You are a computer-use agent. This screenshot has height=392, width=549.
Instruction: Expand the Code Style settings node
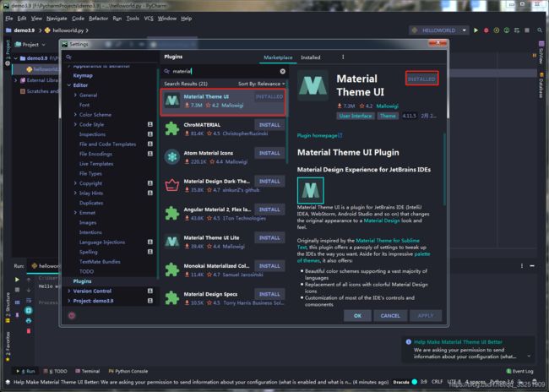(x=75, y=124)
